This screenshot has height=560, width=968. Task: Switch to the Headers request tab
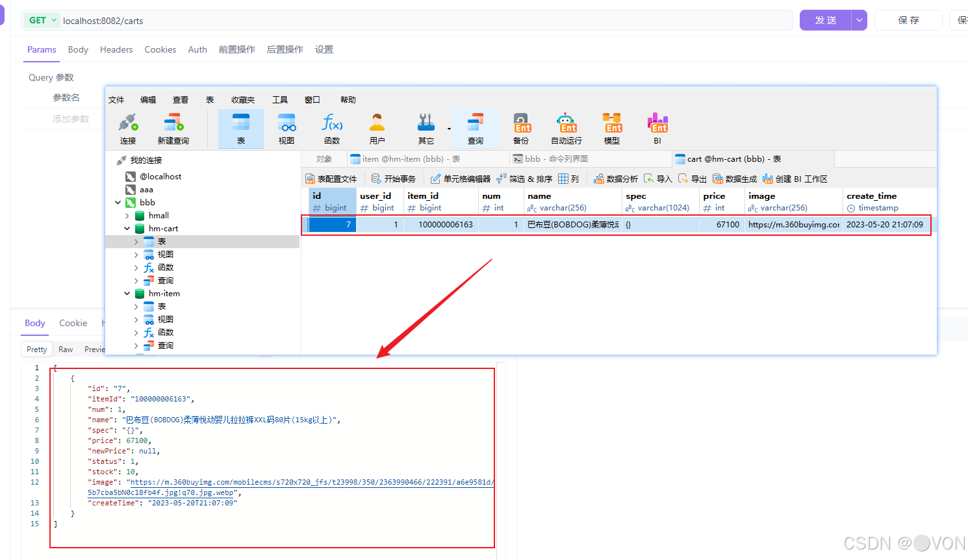coord(116,49)
